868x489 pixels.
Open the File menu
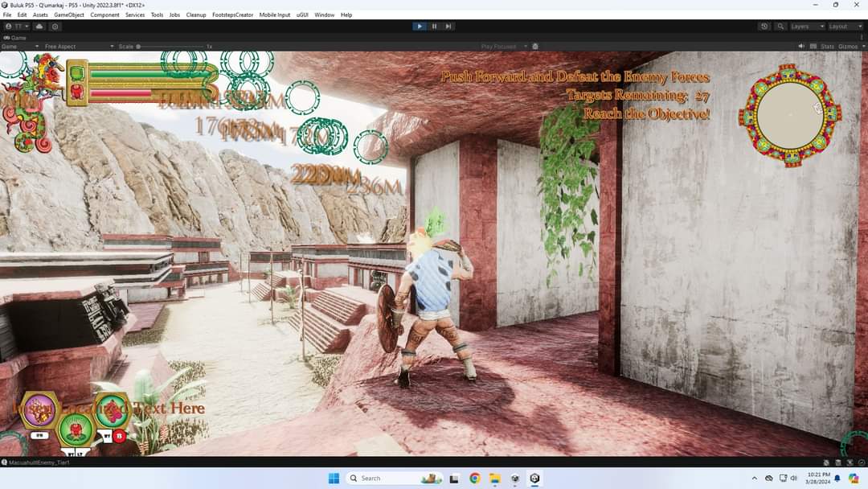point(7,15)
